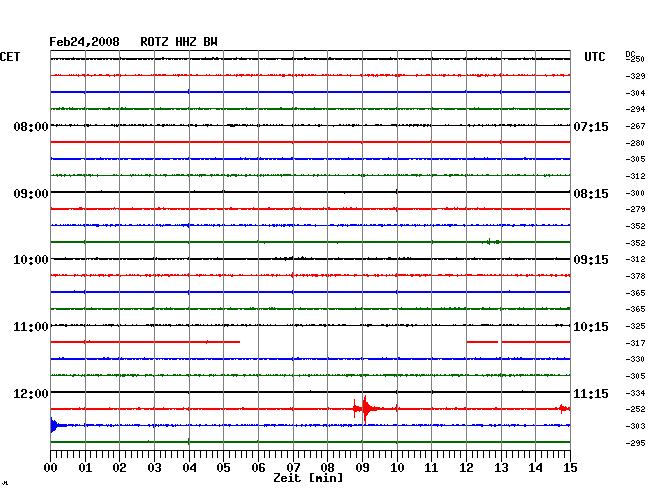This screenshot has width=650, height=494.
Task: Select DC offset value -330
Action: tap(635, 359)
